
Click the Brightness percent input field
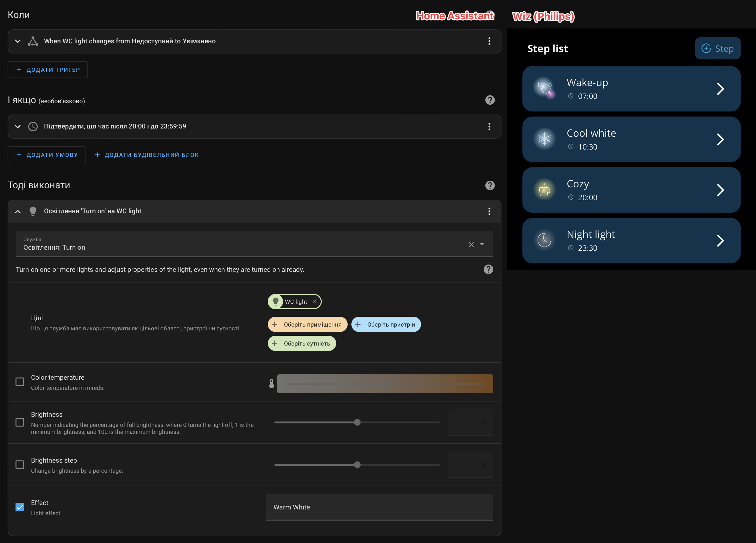click(471, 422)
